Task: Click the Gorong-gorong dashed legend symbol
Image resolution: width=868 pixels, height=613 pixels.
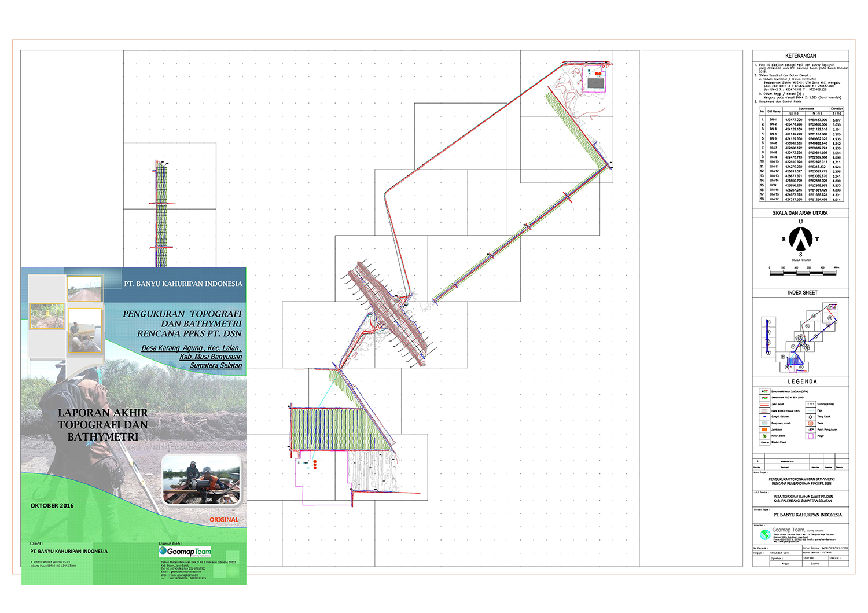Action: (810, 404)
